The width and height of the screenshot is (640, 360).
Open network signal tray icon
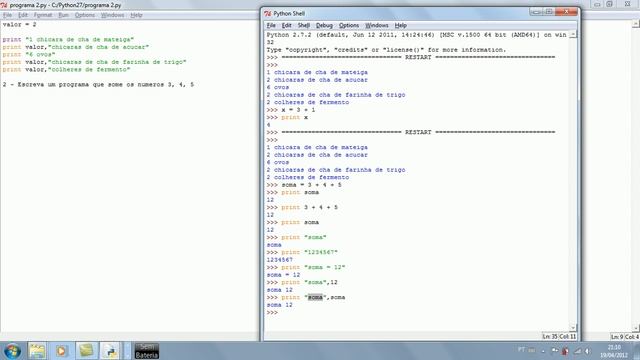pyautogui.click(x=577, y=351)
